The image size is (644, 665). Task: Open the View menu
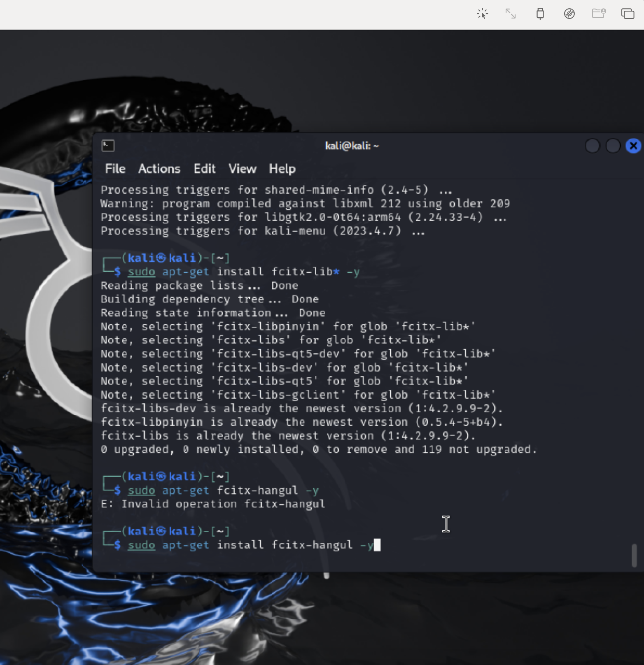click(243, 169)
